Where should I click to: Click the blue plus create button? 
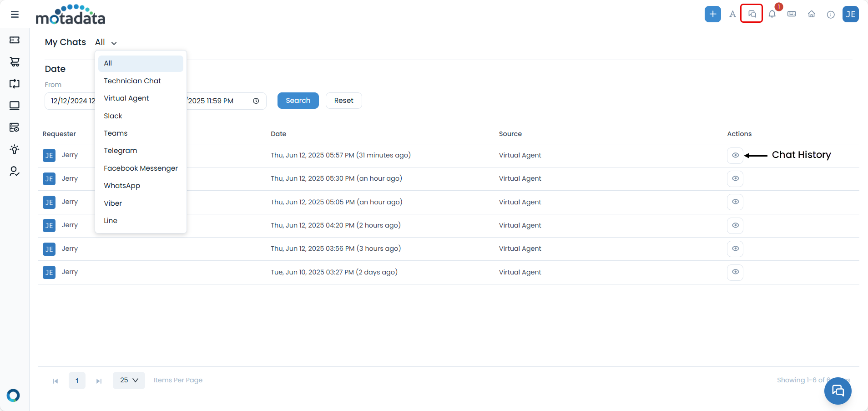[x=712, y=14]
